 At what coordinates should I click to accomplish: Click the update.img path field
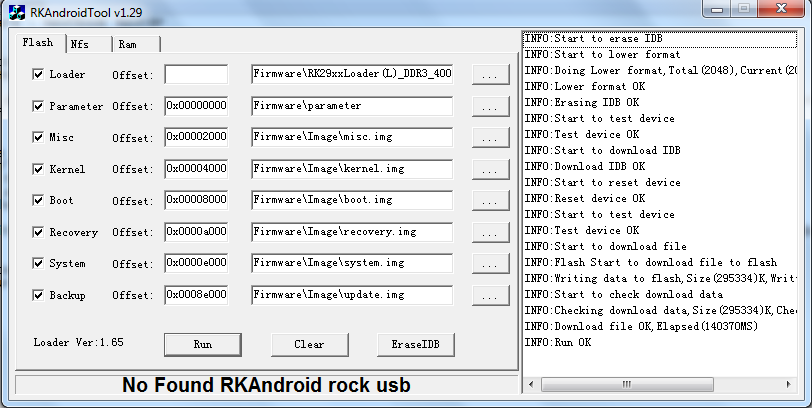[x=352, y=295]
